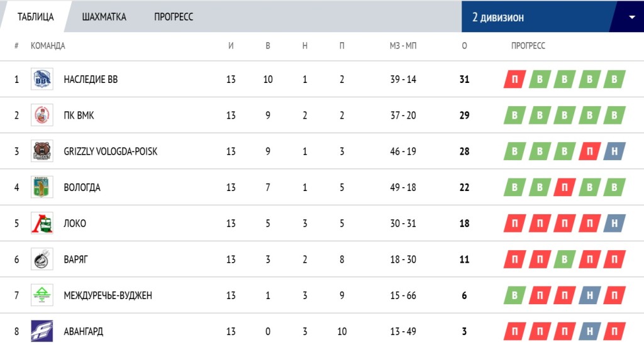Click the Вологда team crest

42,187
